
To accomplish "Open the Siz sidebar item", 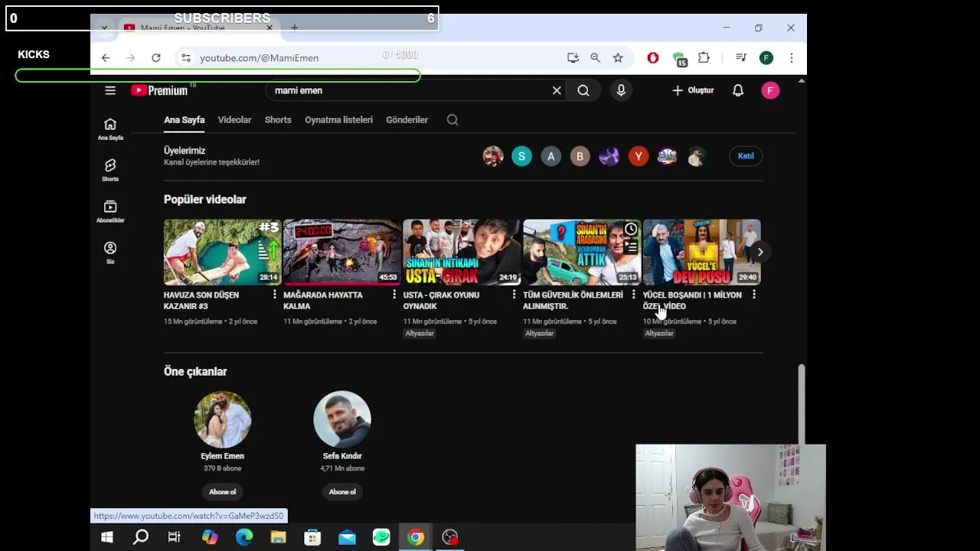I will (x=110, y=253).
